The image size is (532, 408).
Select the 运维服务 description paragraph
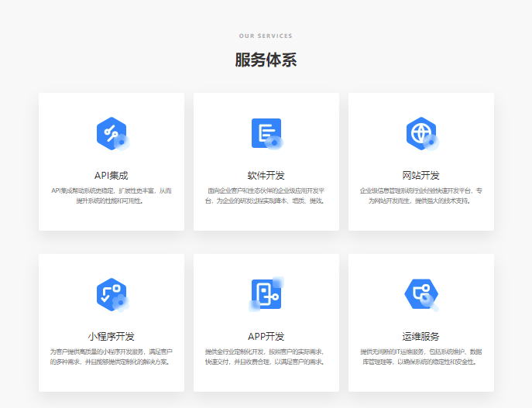tap(421, 357)
